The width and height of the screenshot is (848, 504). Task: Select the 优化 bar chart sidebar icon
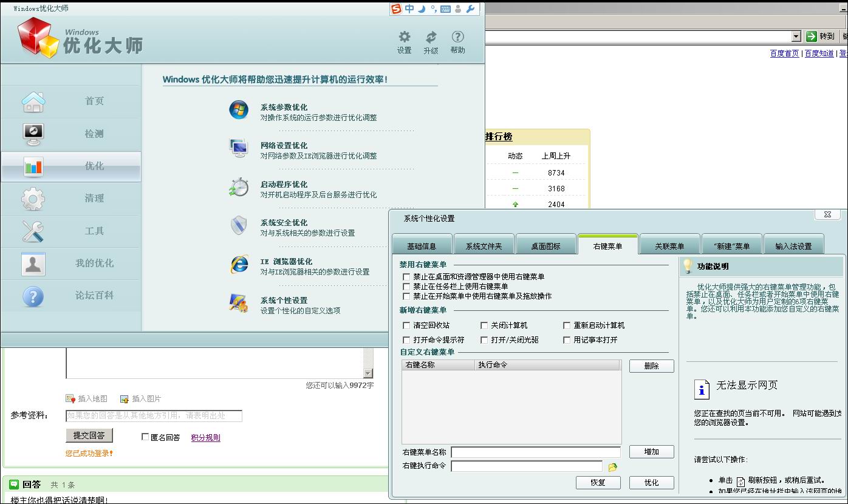[33, 166]
